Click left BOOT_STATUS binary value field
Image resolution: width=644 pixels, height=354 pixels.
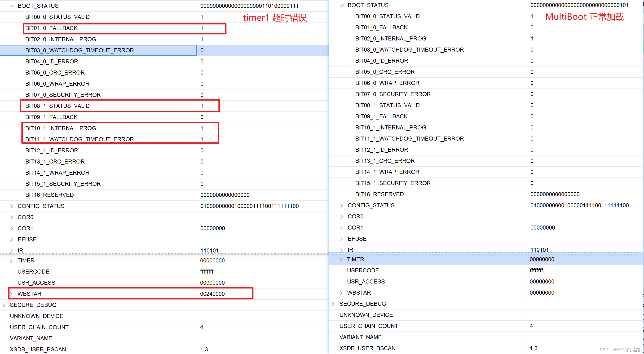249,6
